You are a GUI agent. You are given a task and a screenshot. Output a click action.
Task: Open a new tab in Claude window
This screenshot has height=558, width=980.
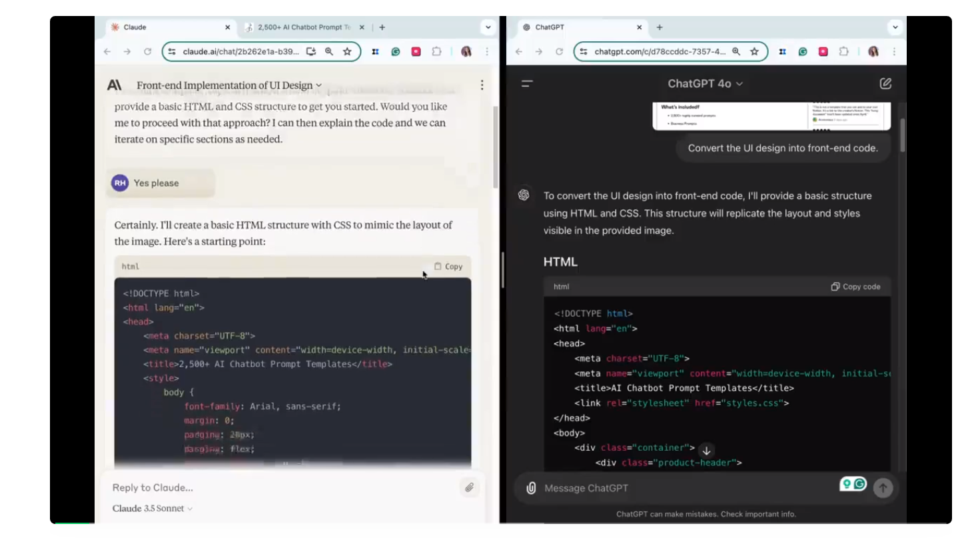click(x=382, y=27)
